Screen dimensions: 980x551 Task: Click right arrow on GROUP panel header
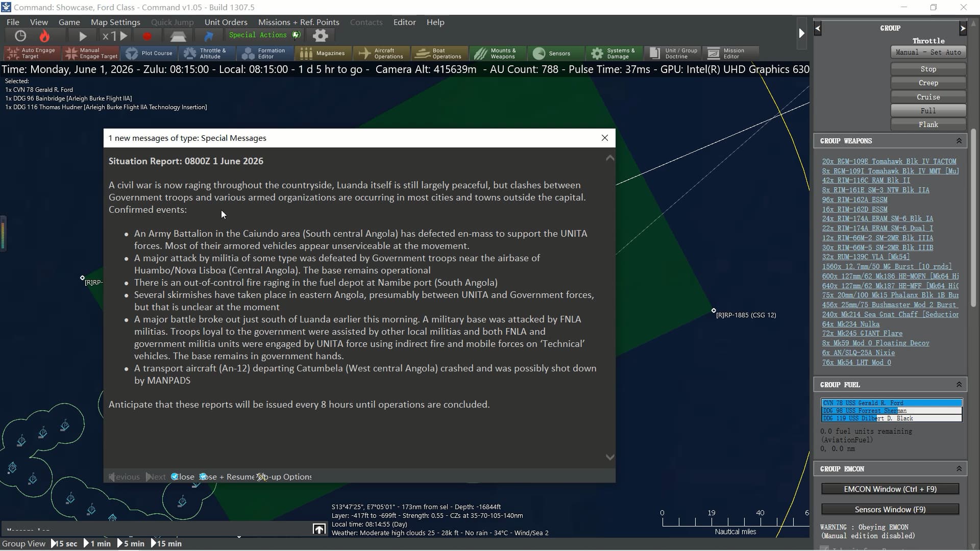coord(963,29)
